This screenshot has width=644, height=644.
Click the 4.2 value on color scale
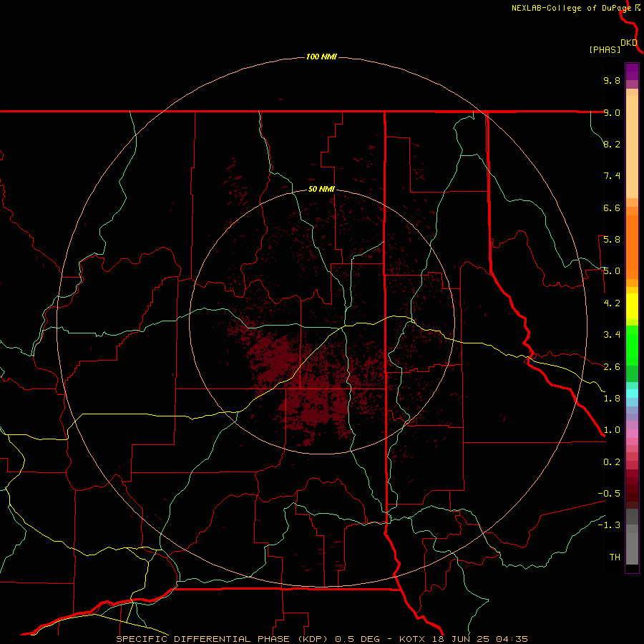pos(612,303)
